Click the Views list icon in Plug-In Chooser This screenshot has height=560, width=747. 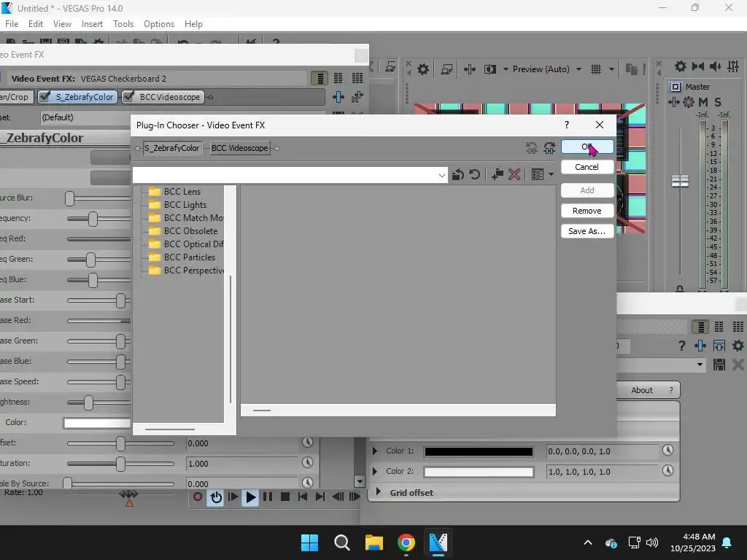pos(538,175)
